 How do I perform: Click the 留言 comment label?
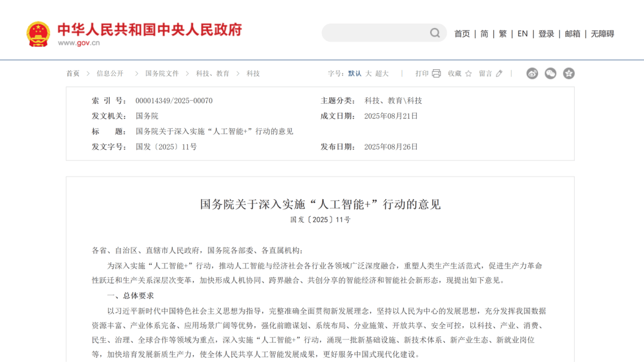485,73
